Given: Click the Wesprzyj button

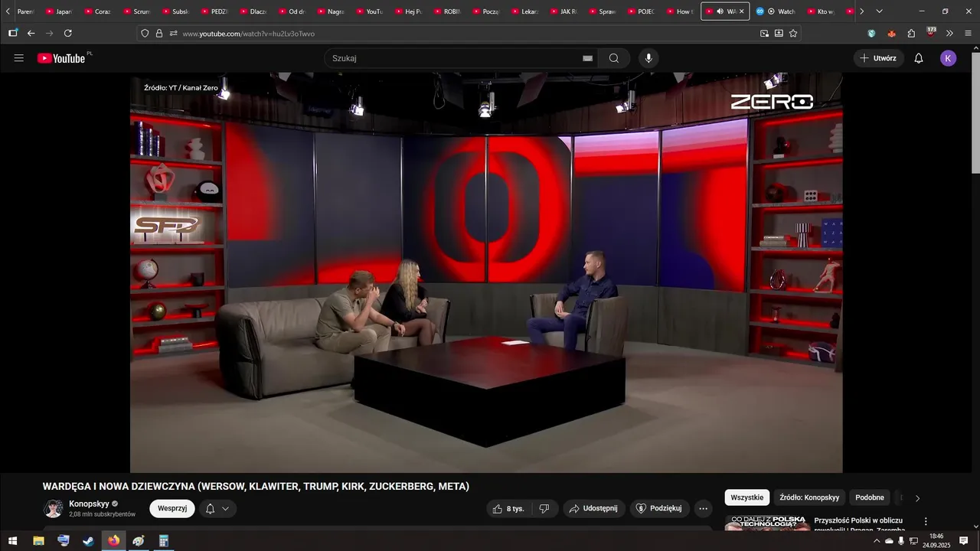Looking at the screenshot, I should [172, 508].
